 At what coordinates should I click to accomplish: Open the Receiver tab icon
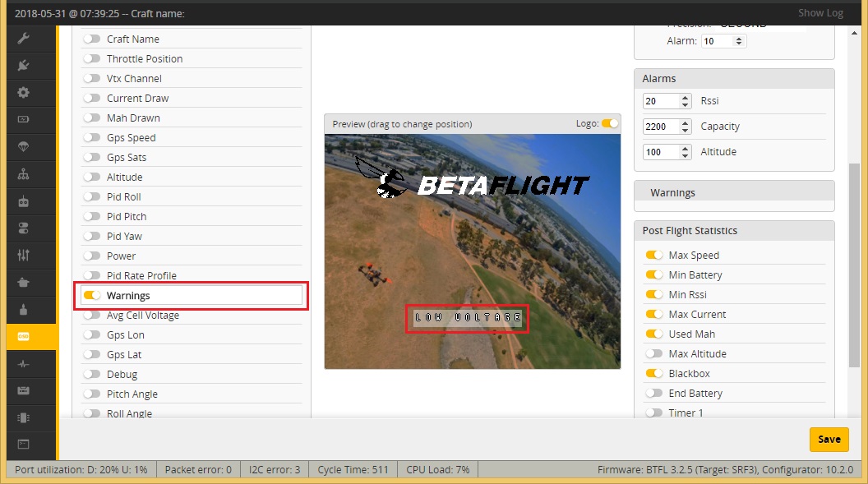[23, 201]
